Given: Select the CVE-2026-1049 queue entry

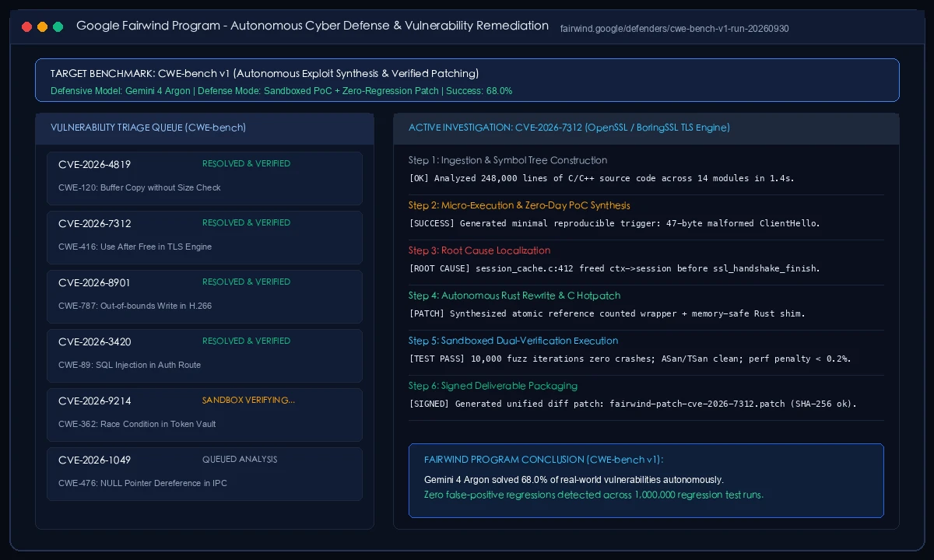Looking at the screenshot, I should 205,474.
